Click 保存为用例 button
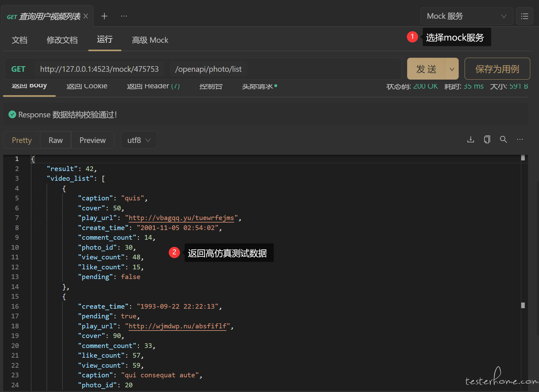539x392 pixels. [497, 69]
